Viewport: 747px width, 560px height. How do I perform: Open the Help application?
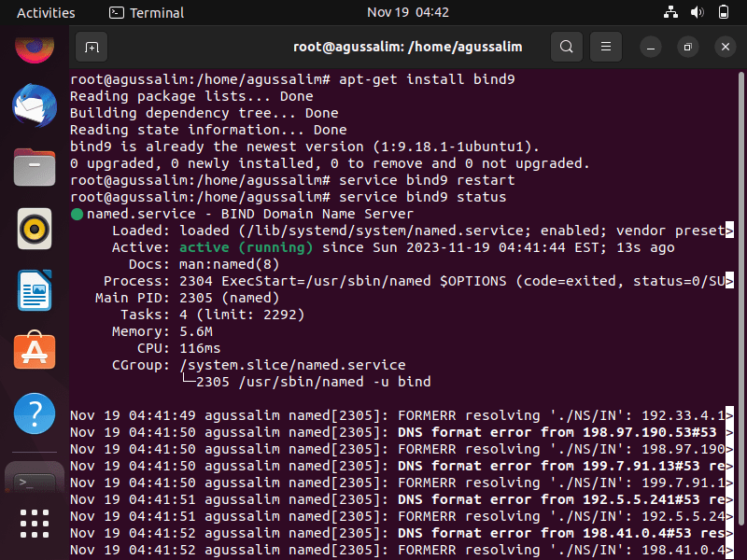(x=35, y=413)
